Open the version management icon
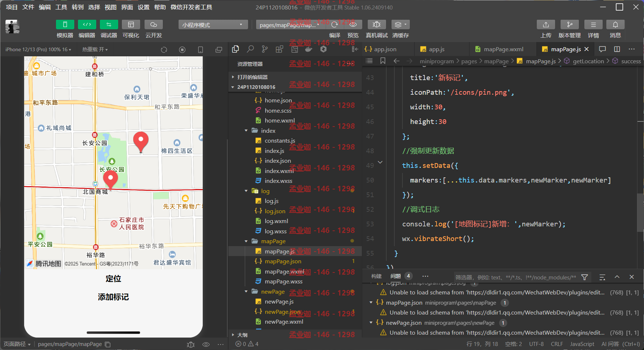The height and width of the screenshot is (350, 644). 569,25
